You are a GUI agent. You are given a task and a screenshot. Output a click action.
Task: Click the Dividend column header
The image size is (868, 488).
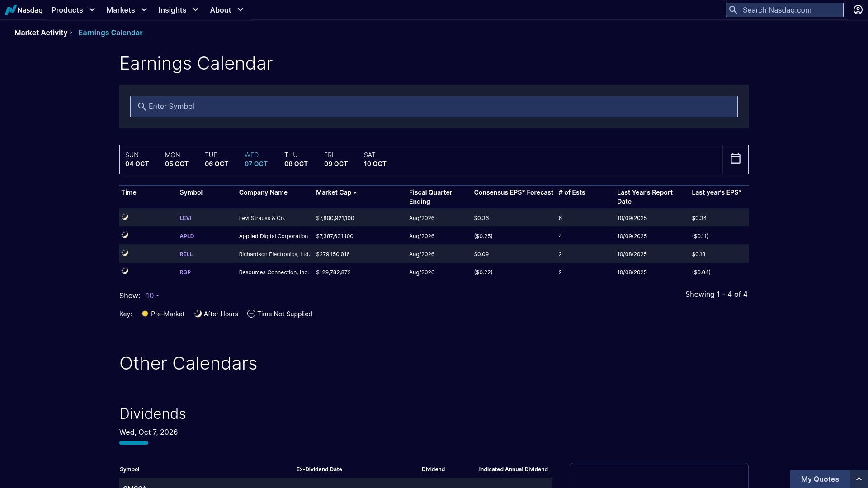(433, 469)
